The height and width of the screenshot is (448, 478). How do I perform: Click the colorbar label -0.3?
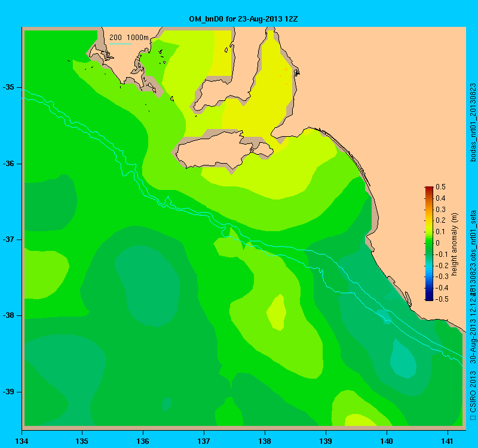click(x=441, y=277)
